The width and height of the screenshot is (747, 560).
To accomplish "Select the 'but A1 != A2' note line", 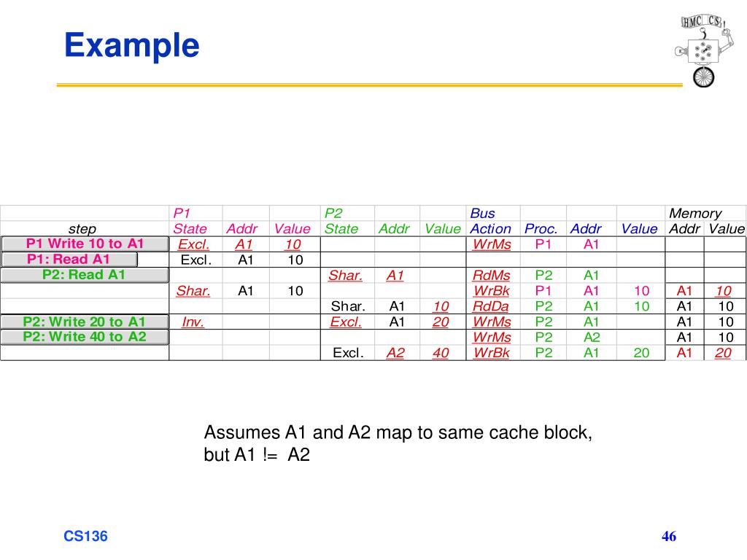I will 257,455.
